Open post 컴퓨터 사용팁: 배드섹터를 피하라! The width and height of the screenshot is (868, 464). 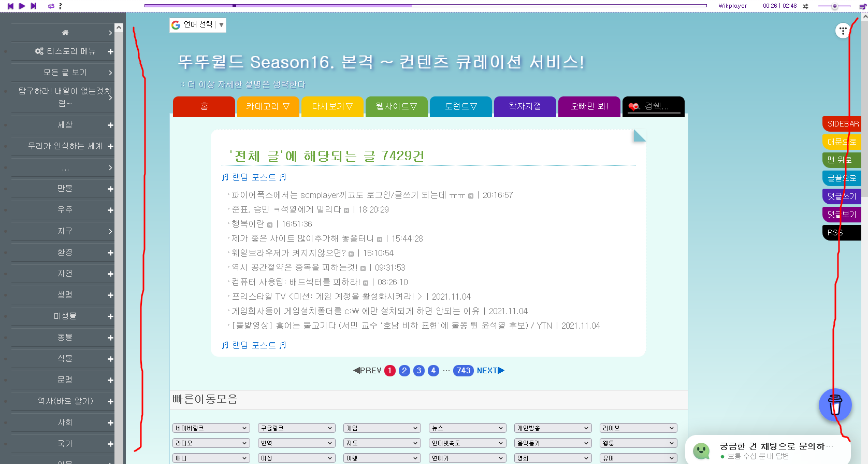point(296,282)
